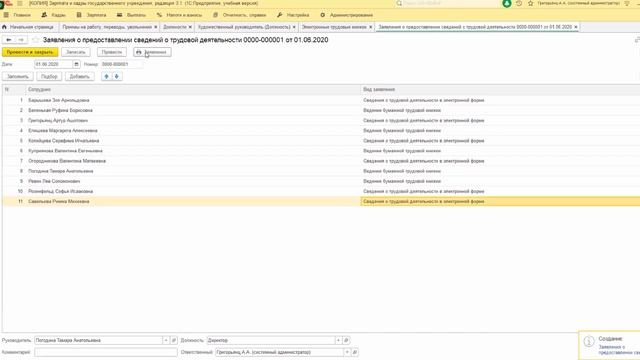Image resolution: width=640 pixels, height=360 pixels.
Task: Open the history clock icon
Action: (x=519, y=3)
